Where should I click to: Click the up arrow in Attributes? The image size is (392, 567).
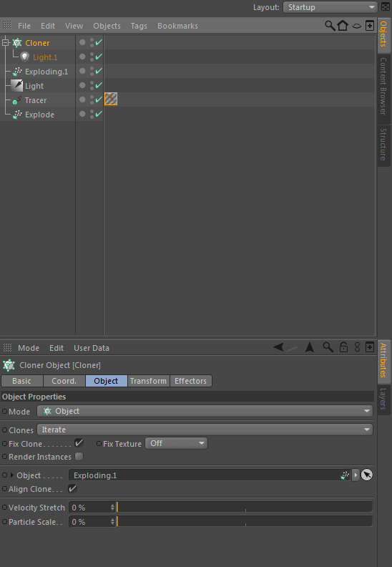point(310,347)
